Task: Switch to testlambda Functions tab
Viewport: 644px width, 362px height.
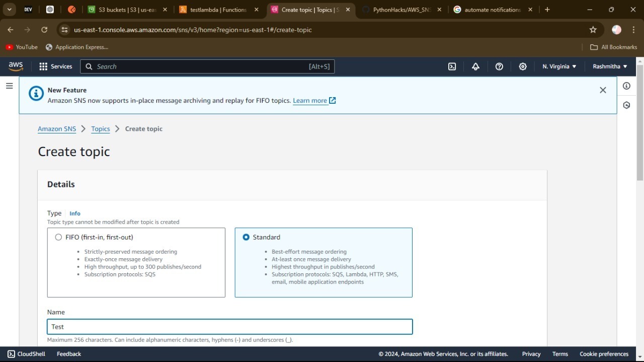Action: (x=218, y=10)
